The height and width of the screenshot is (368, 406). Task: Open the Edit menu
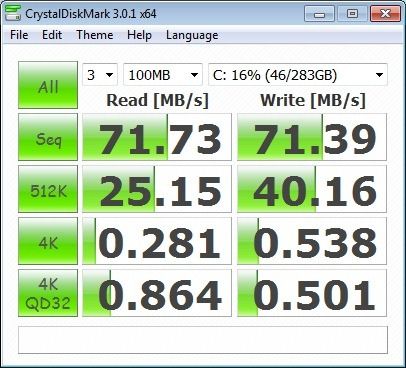tap(52, 35)
